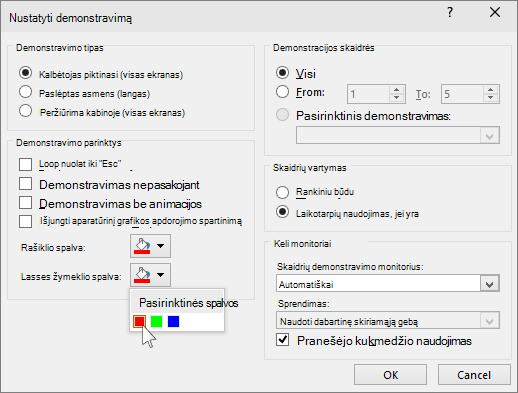Increase the From slide number
518x393 pixels.
396,90
